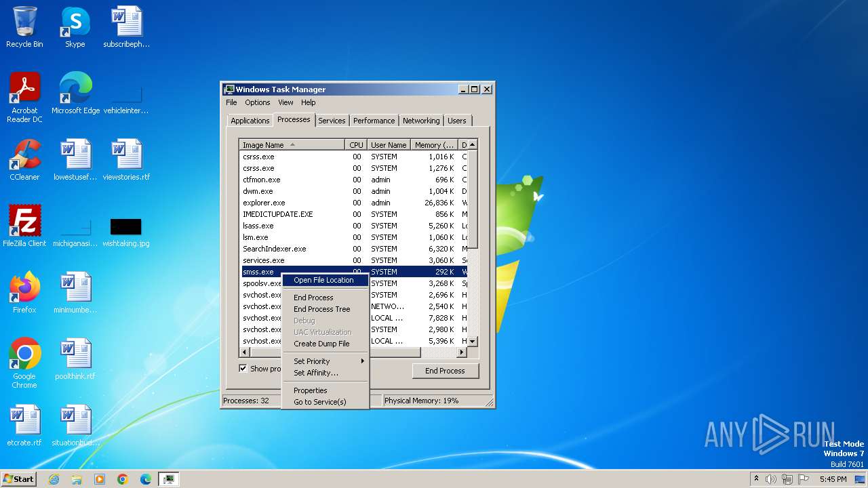Open the Help menu
The width and height of the screenshot is (868, 488).
[308, 102]
